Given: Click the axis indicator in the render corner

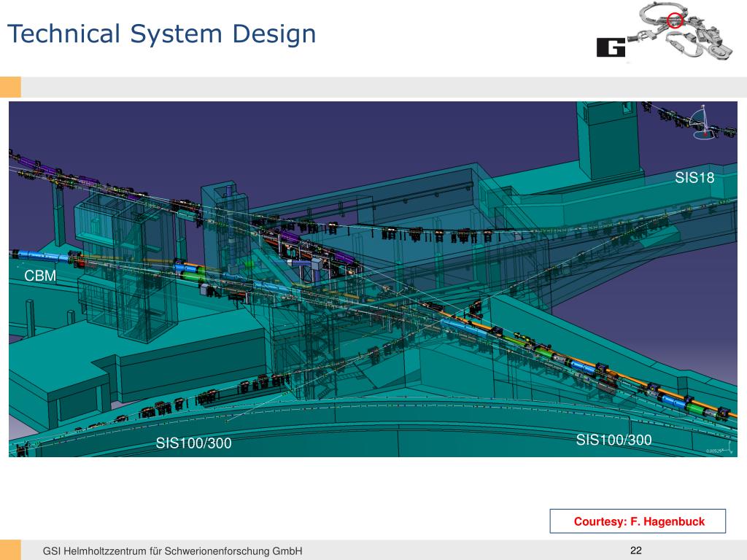Looking at the screenshot, I should click(x=721, y=449).
